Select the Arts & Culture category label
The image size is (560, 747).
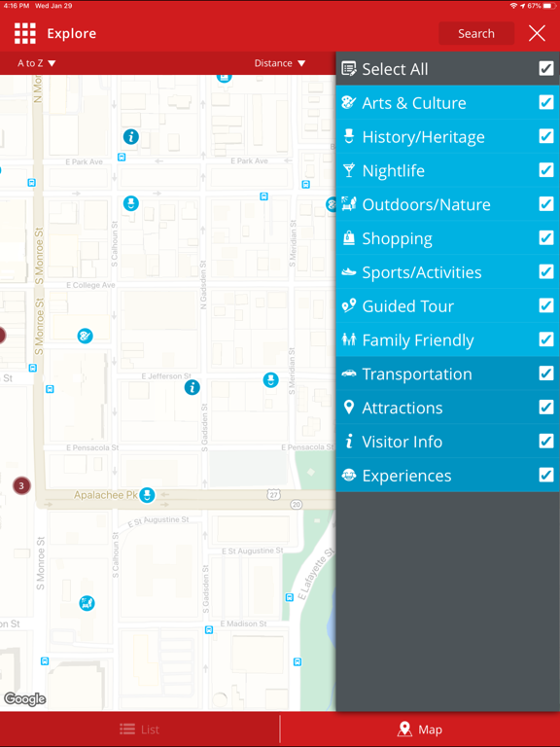414,103
